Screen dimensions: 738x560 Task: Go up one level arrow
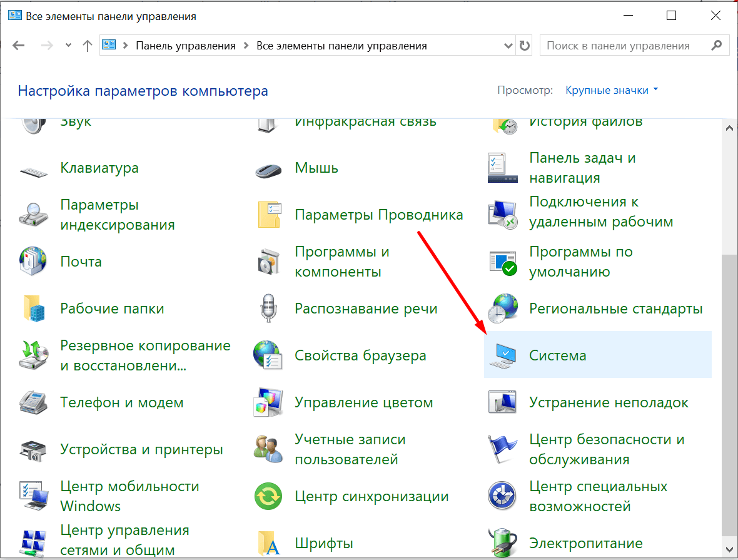[88, 46]
